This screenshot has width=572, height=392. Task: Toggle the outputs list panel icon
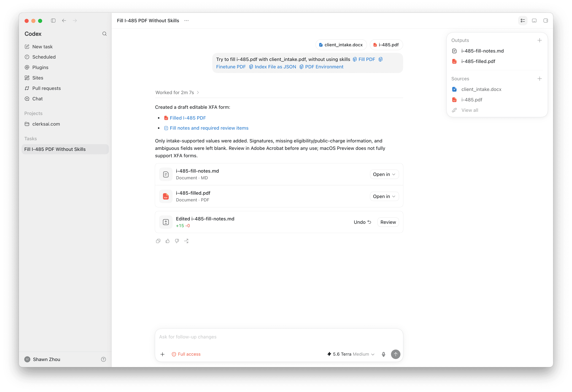[523, 21]
